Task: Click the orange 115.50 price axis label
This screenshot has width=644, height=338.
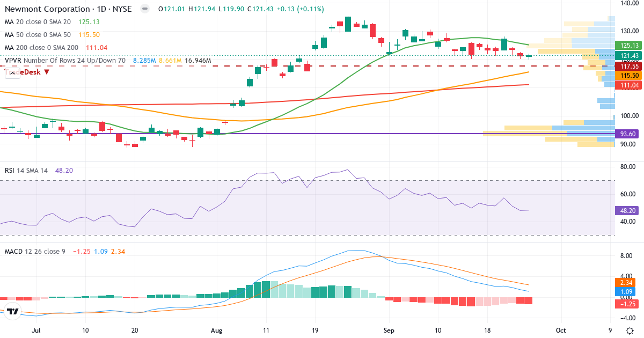Action: tap(628, 76)
